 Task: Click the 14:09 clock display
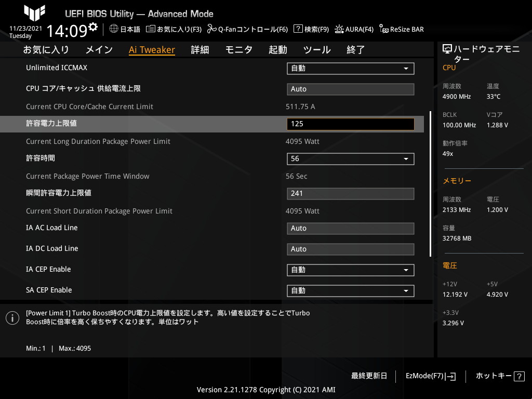pyautogui.click(x=67, y=31)
